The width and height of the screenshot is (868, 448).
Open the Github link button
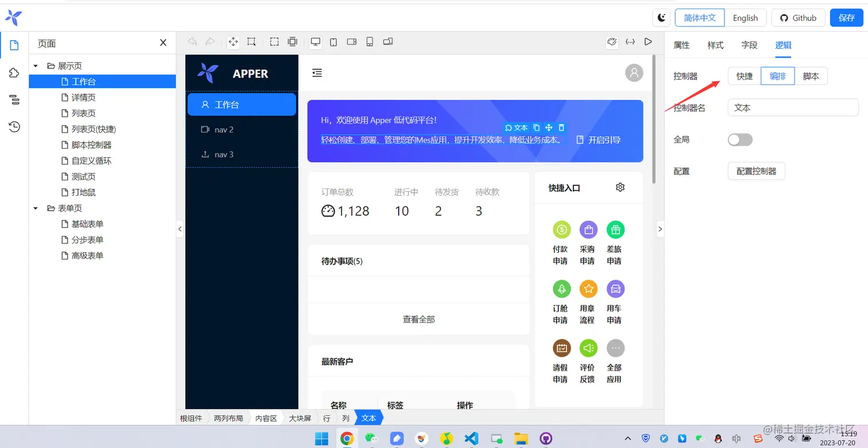coord(798,18)
